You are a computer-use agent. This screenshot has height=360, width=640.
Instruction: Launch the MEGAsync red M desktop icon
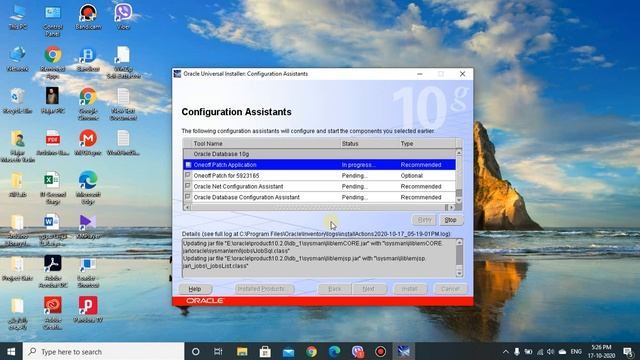point(88,142)
